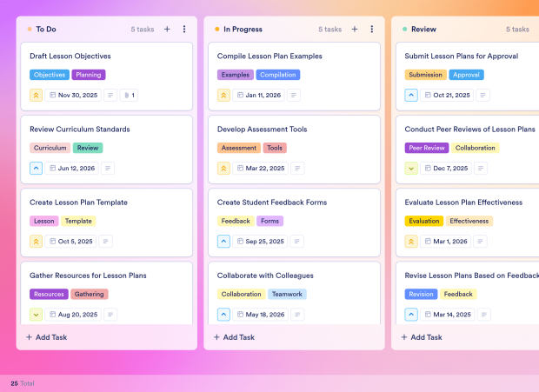This screenshot has width=539, height=392.
Task: Open description icon on Submit Lesson Plans card
Action: coord(483,95)
